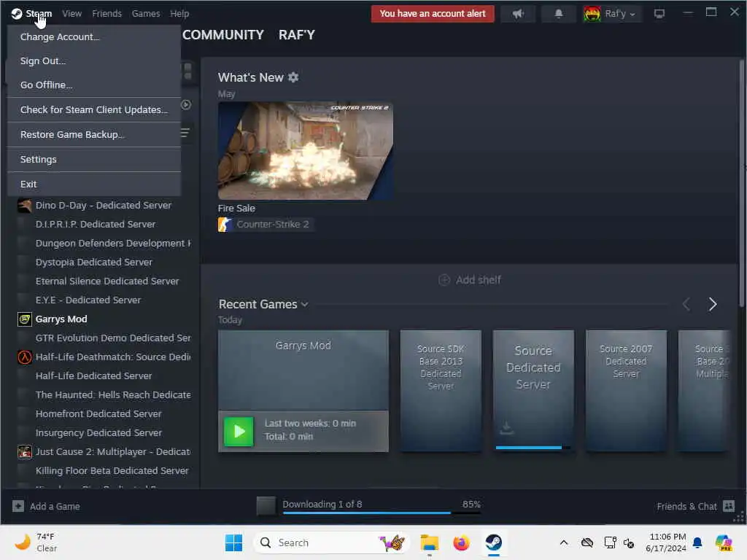Open the taskbar weather widget
Viewport: 747px width, 560px height.
tap(35, 542)
